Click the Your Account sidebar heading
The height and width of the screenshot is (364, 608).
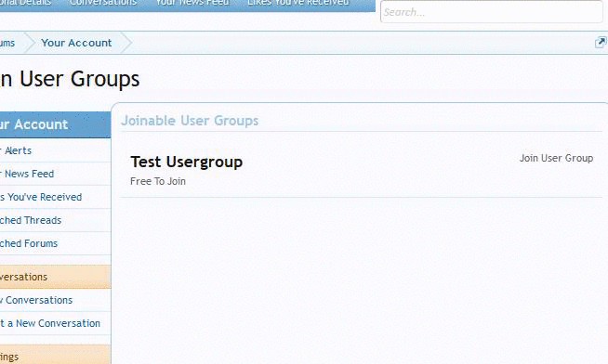pos(55,124)
